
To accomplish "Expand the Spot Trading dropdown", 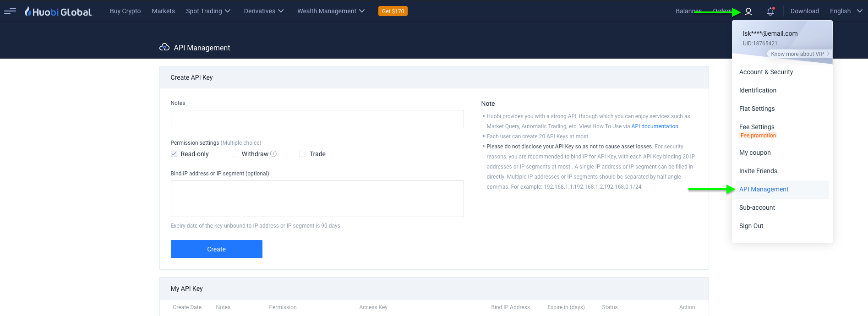I will point(208,11).
